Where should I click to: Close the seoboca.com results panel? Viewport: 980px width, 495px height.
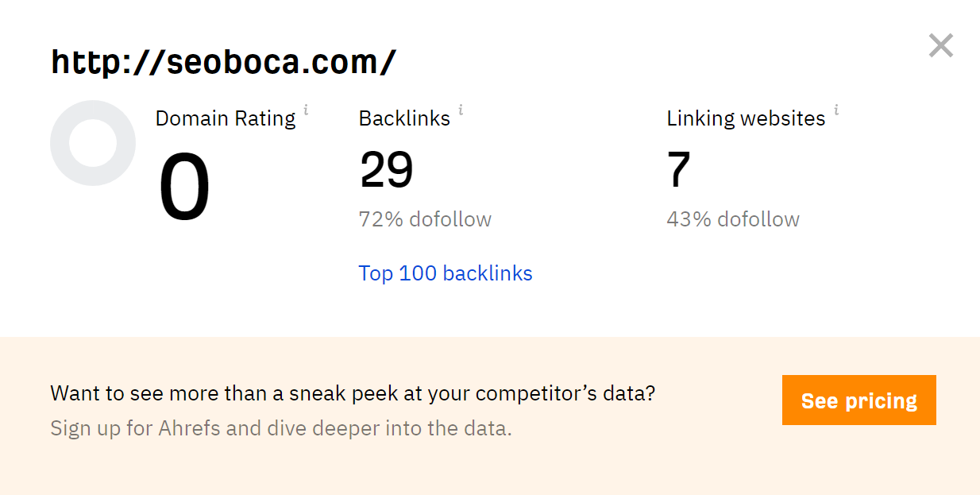[x=940, y=45]
